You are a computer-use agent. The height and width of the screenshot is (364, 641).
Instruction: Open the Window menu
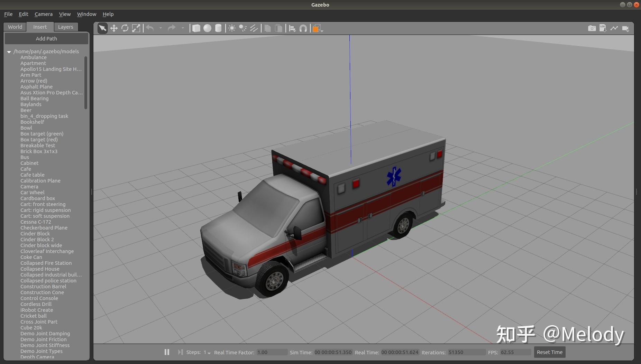86,14
